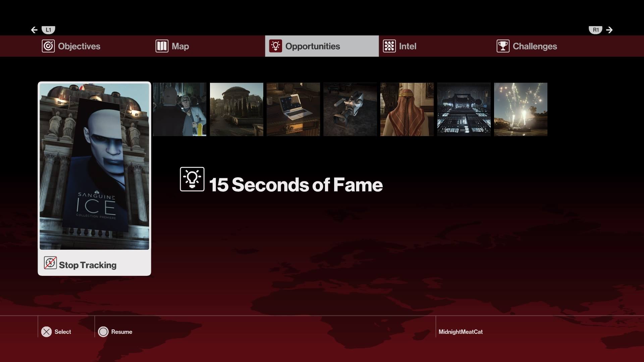Click the Objectives target icon
This screenshot has width=644, height=362.
(x=48, y=46)
